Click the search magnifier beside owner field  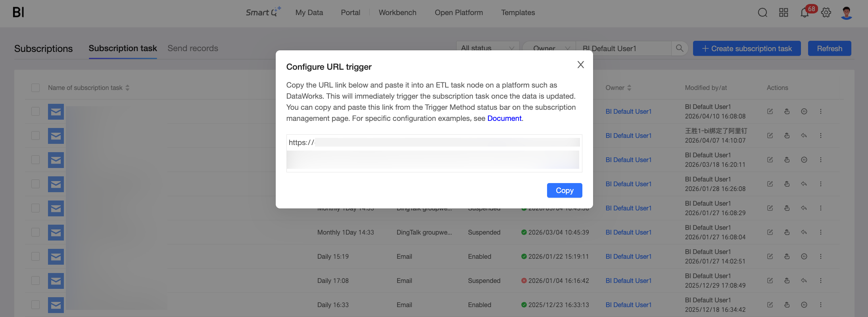coord(680,48)
